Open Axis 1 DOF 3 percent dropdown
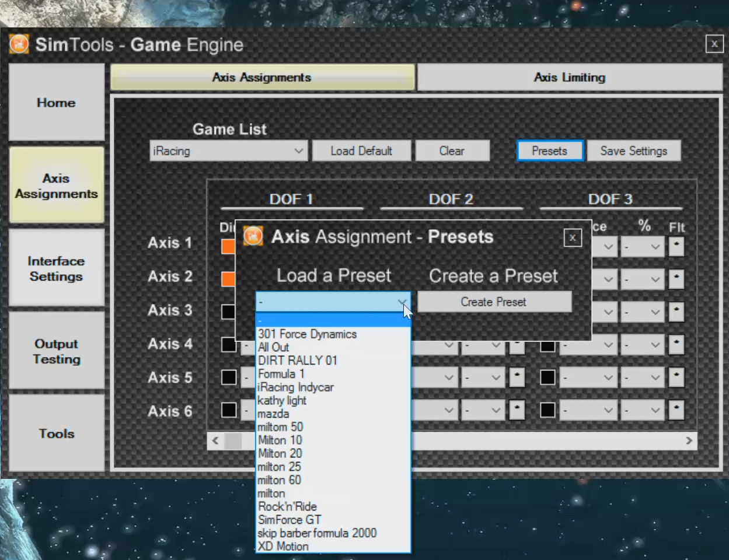 (x=642, y=247)
